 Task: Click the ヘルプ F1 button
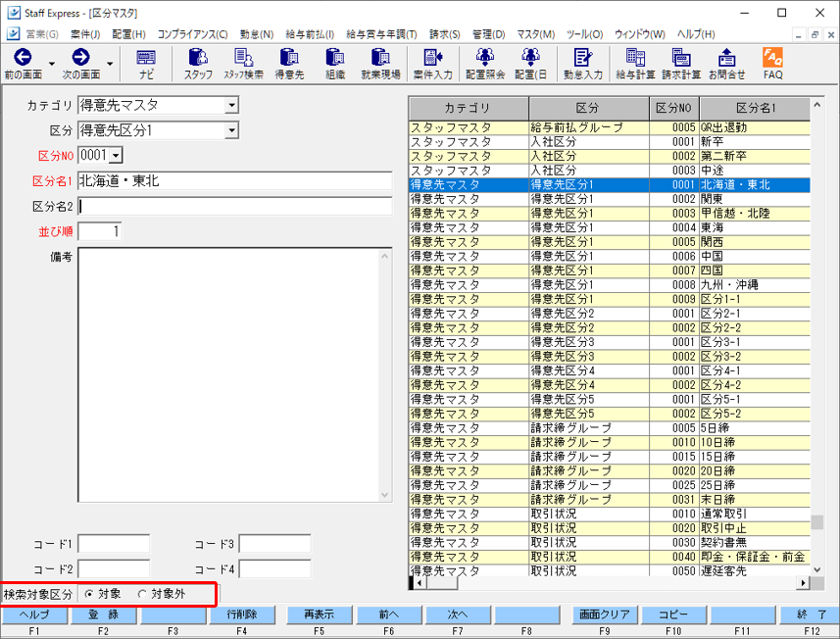(34, 614)
